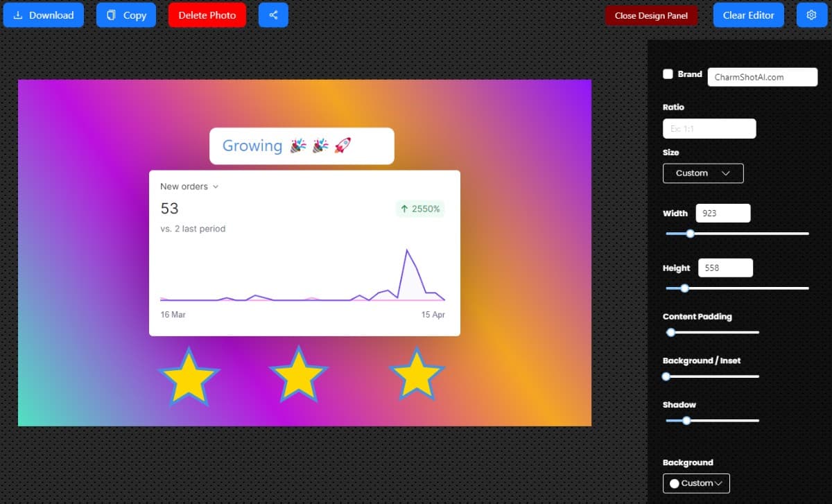Click the 16 Mar axis label

(x=173, y=315)
